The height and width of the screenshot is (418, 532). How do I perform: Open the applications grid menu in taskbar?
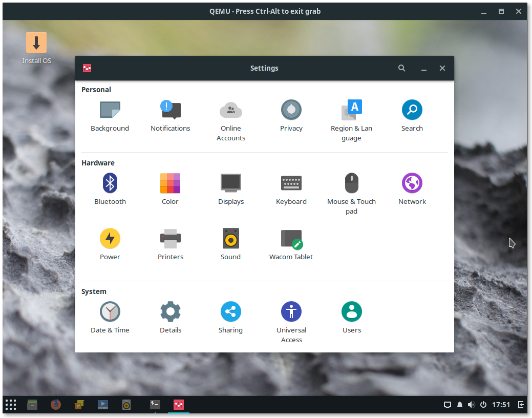tap(11, 404)
